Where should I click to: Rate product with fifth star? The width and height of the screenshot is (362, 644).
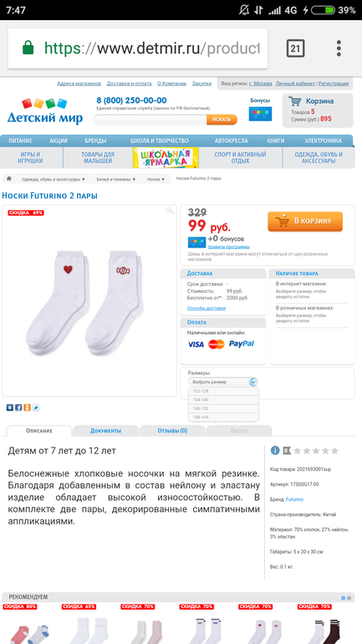(x=334, y=451)
